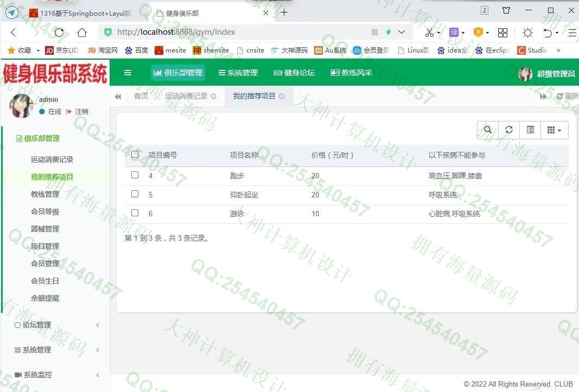Toggle the table card view icon

530,130
